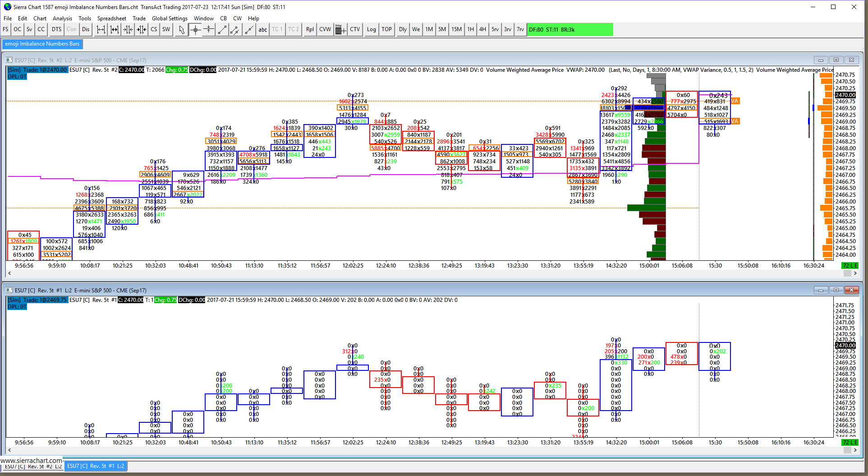Open the File menu
The width and height of the screenshot is (868, 476).
pos(8,18)
